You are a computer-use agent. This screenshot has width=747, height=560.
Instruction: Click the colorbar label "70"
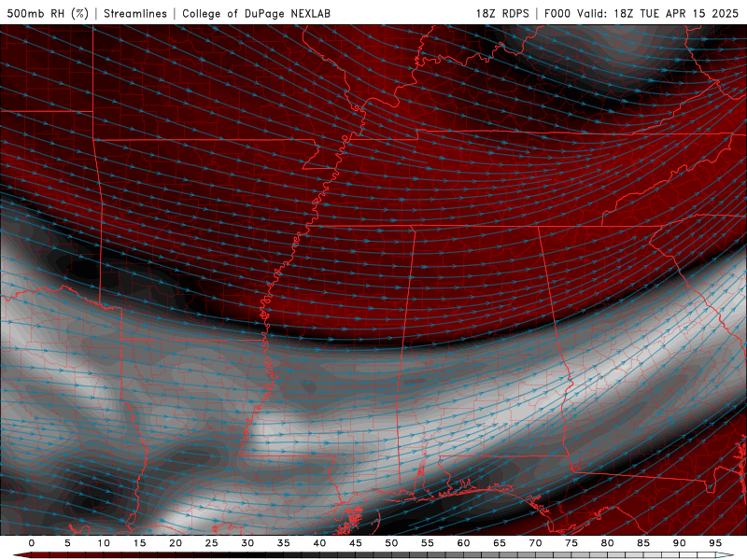[x=535, y=543]
